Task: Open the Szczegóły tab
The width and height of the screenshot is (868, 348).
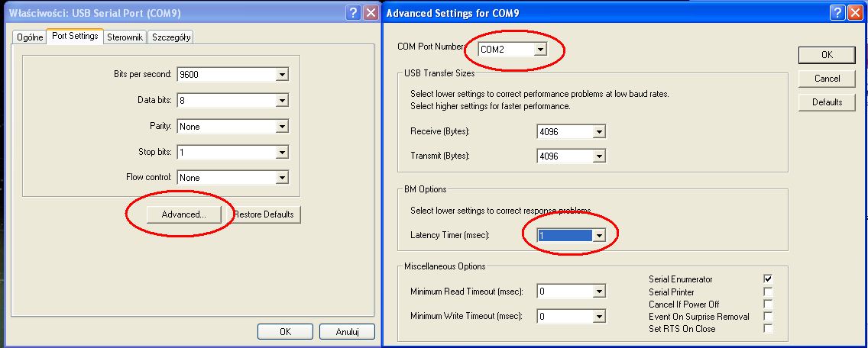Action: point(171,37)
